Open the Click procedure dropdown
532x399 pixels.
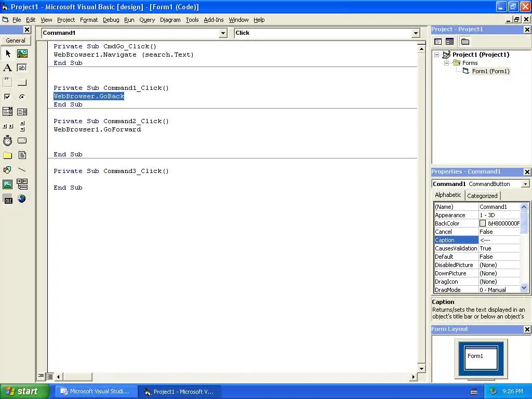(416, 33)
